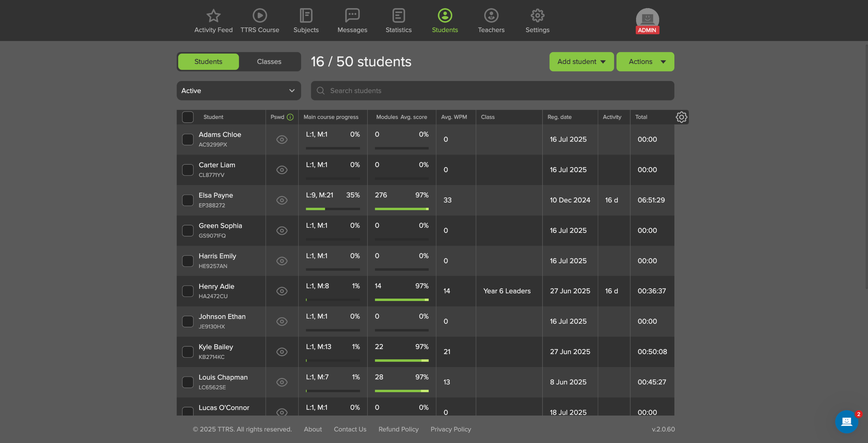Open the Actions dropdown menu

645,62
